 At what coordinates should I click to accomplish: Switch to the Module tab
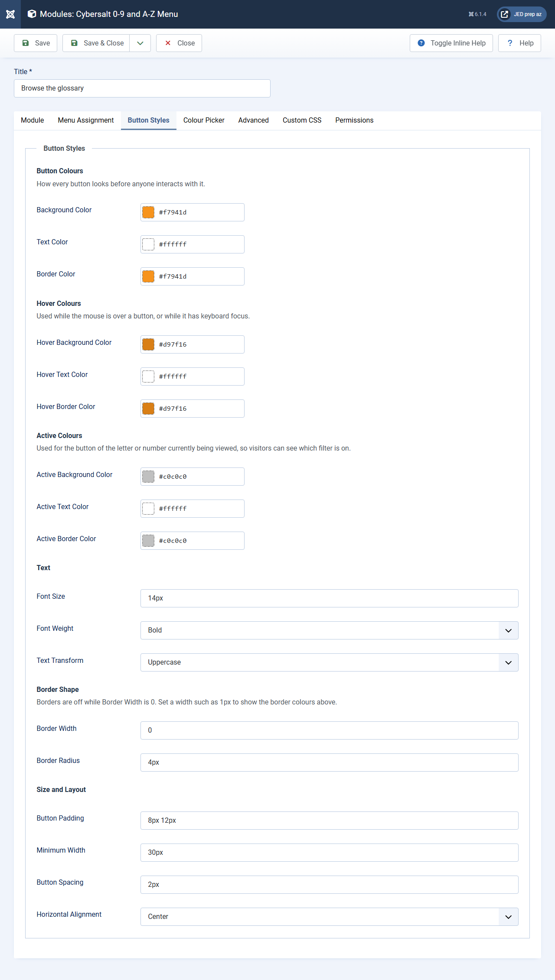point(33,120)
